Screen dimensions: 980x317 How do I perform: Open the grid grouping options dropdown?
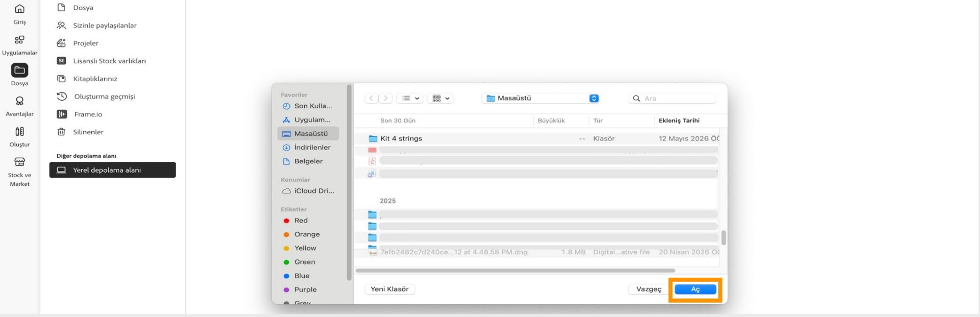(440, 98)
